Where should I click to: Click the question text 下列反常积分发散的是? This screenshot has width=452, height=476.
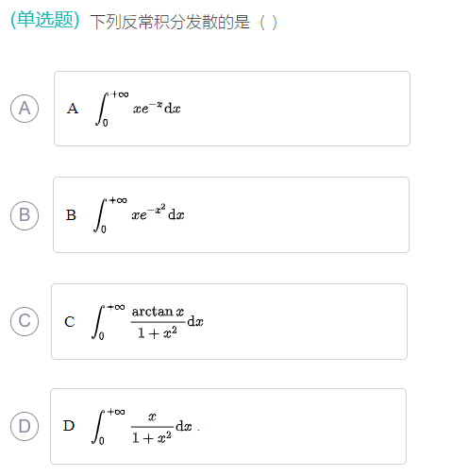click(x=170, y=22)
